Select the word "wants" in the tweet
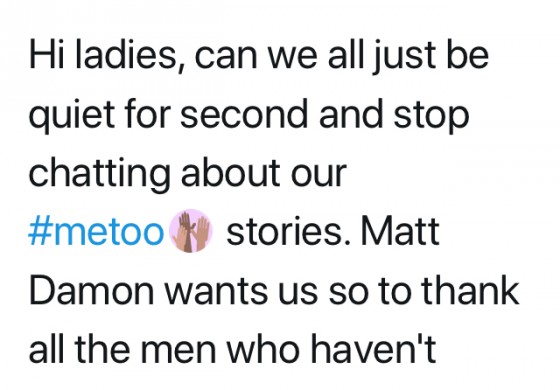This screenshot has width=560, height=390. click(216, 292)
